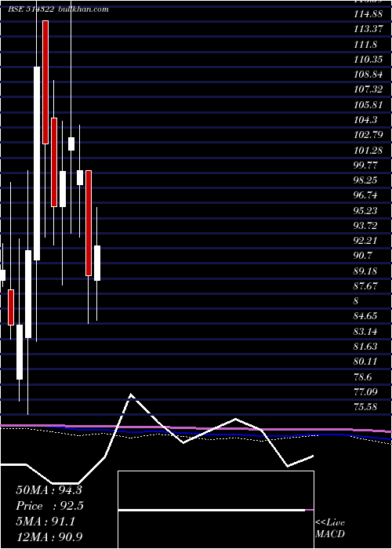Click the 101.28 price axis label
The height and width of the screenshot is (549, 392).
[x=368, y=150]
